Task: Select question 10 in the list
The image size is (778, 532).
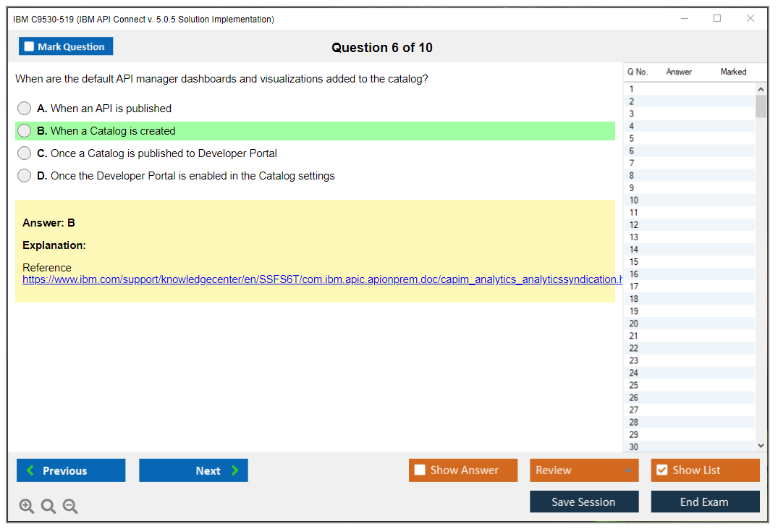Action: [634, 200]
